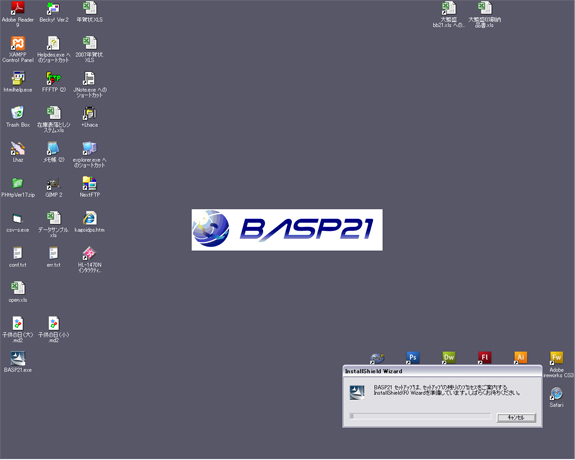Launch the Illustrator (Ai) shortcut
Viewport: 575px width, 460px height.
(520, 358)
